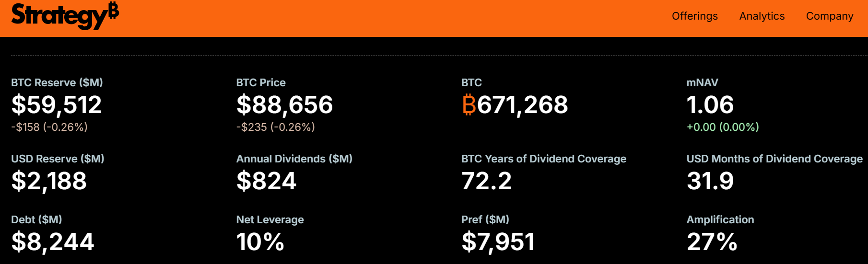
Task: Click the mNAV value 1.06
Action: (x=710, y=105)
